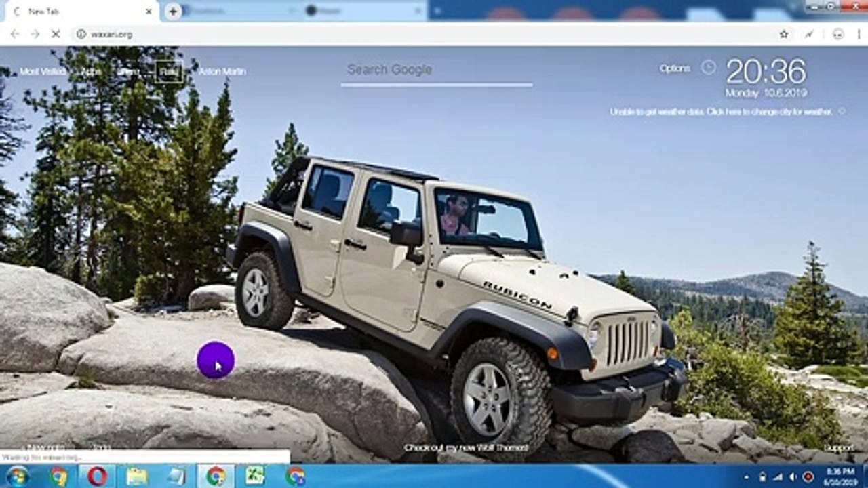Open the last Chrome icon on taskbar
The image size is (868, 488).
point(295,476)
